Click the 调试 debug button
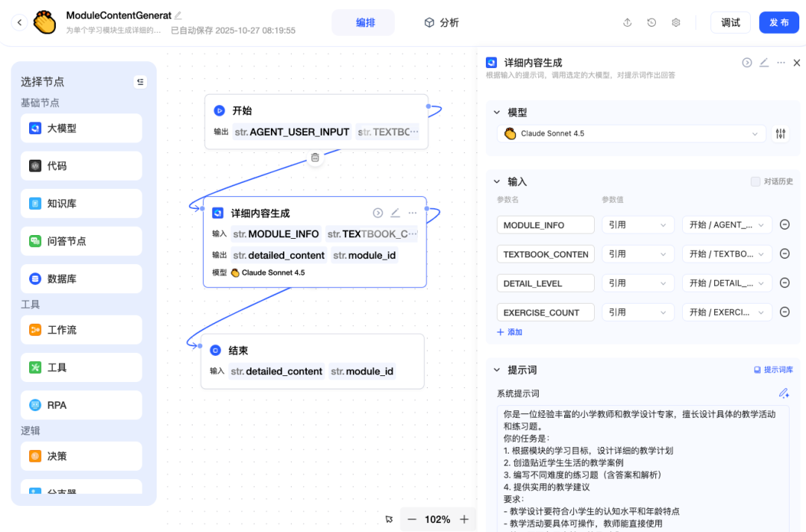 pos(731,22)
